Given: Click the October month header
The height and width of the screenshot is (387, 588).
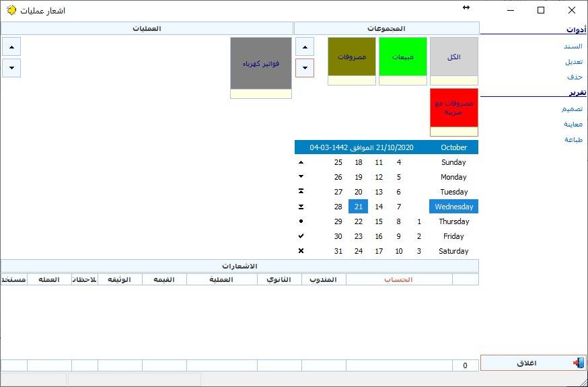Looking at the screenshot, I should (453, 147).
